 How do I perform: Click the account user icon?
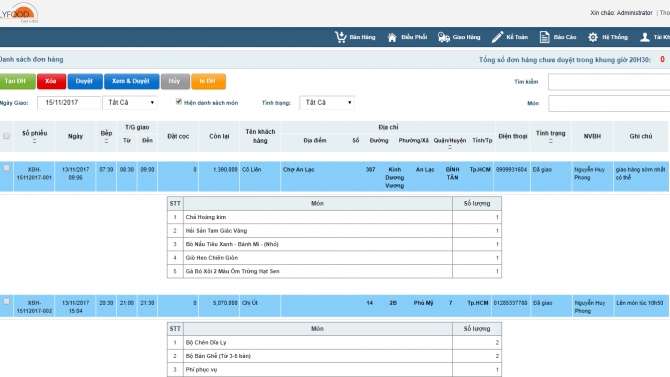click(645, 37)
